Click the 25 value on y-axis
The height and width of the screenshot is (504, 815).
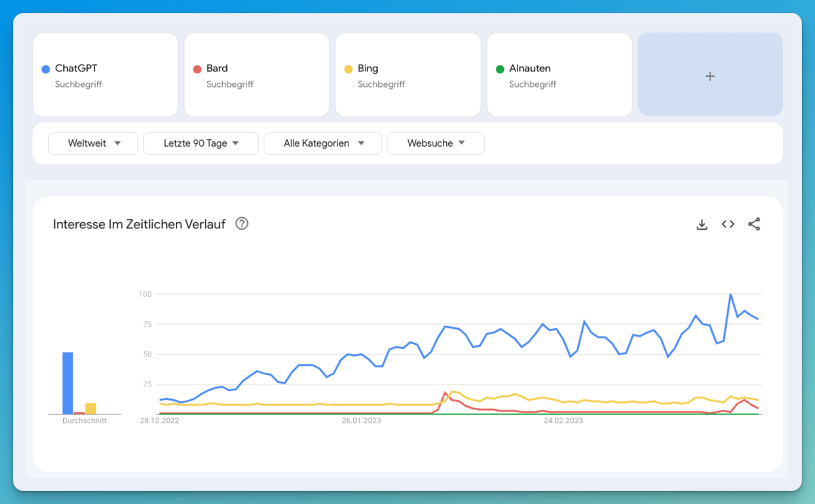coord(146,384)
